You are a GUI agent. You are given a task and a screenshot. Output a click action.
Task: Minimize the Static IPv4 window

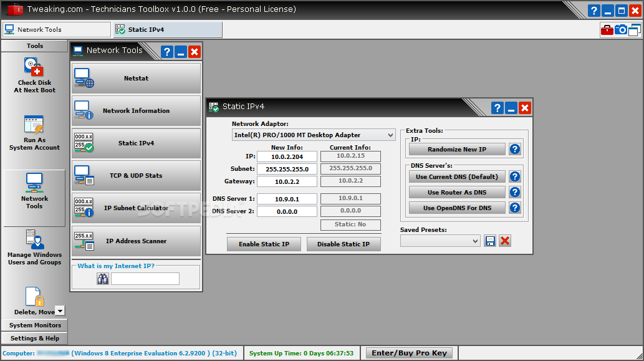click(511, 108)
